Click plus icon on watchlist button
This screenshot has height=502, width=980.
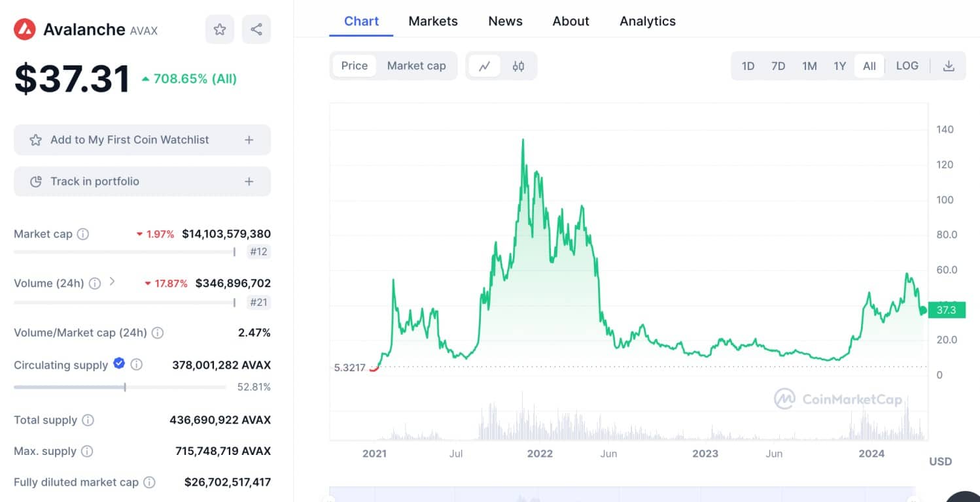pyautogui.click(x=249, y=140)
